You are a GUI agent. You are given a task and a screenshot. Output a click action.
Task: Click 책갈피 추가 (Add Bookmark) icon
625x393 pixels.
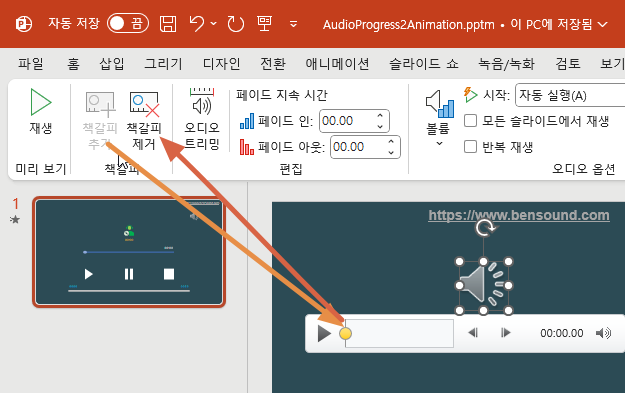pyautogui.click(x=100, y=103)
